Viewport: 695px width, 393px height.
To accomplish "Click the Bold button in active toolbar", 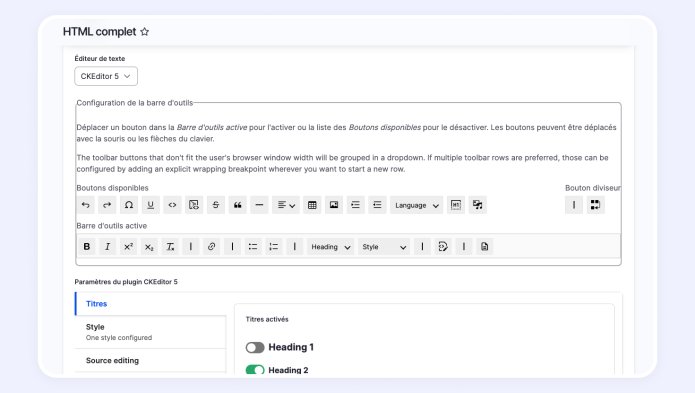I will click(87, 246).
